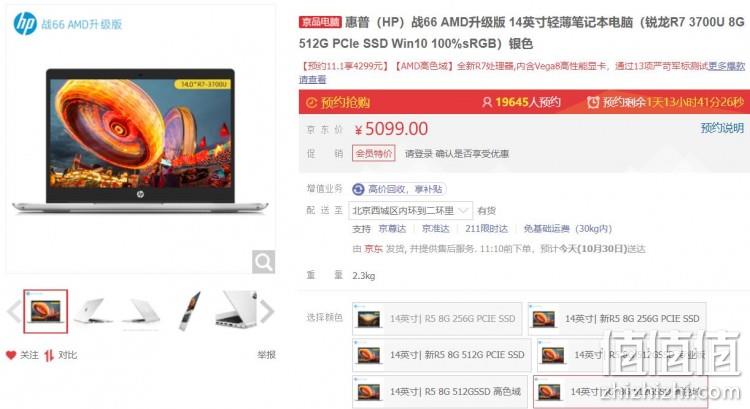The width and height of the screenshot is (750, 409).
Task: Click the 对比 compare arrows icon
Action: 49,355
